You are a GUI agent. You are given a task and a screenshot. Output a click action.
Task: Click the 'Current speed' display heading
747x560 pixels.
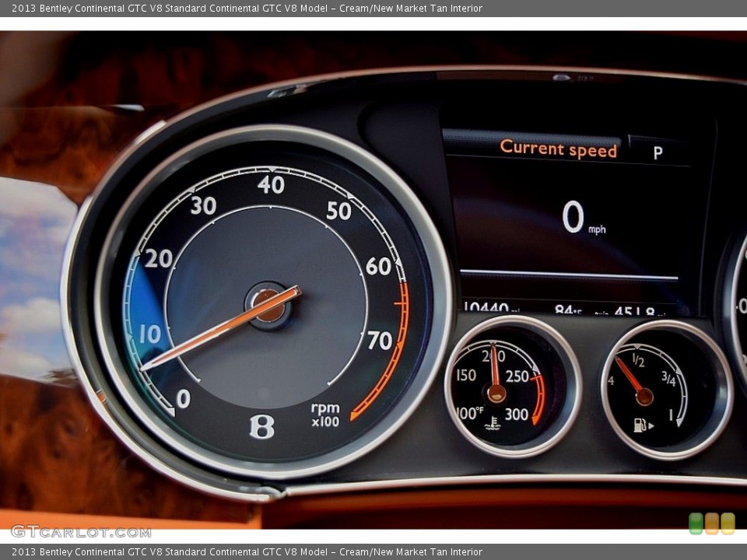point(559,149)
